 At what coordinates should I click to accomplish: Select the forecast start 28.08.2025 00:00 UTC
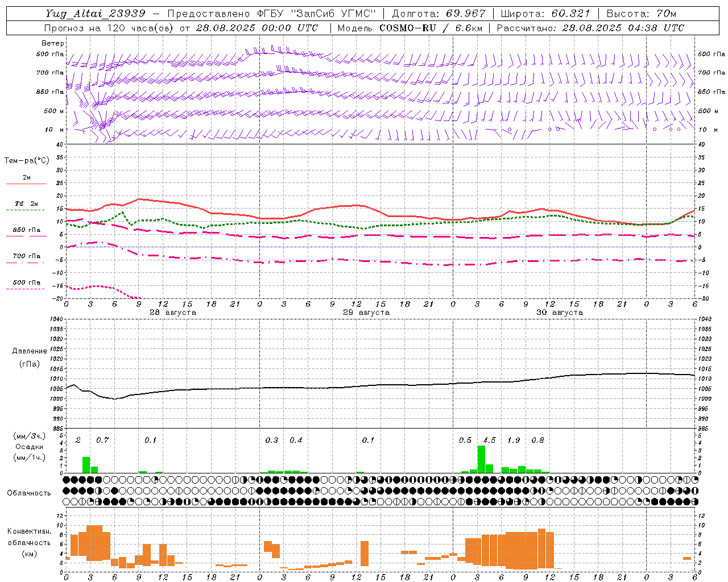click(x=257, y=28)
